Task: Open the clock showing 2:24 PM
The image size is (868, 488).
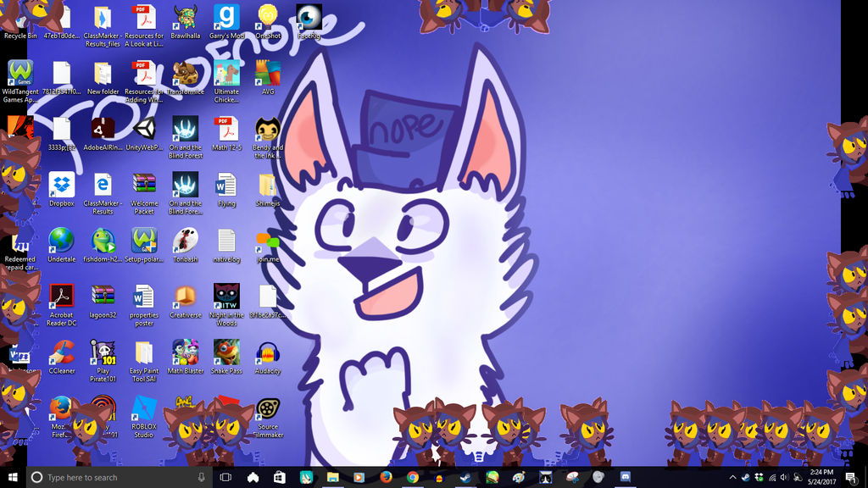Action: click(x=821, y=477)
